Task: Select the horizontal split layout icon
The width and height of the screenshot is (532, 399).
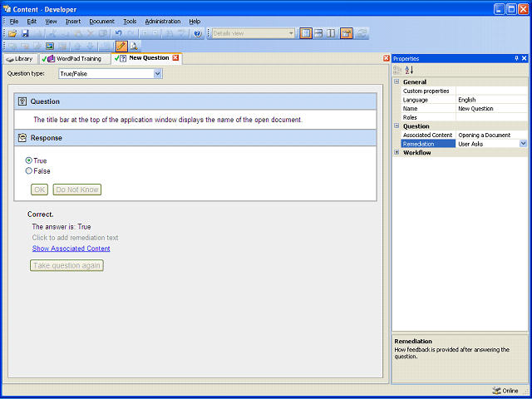Action: [x=318, y=33]
